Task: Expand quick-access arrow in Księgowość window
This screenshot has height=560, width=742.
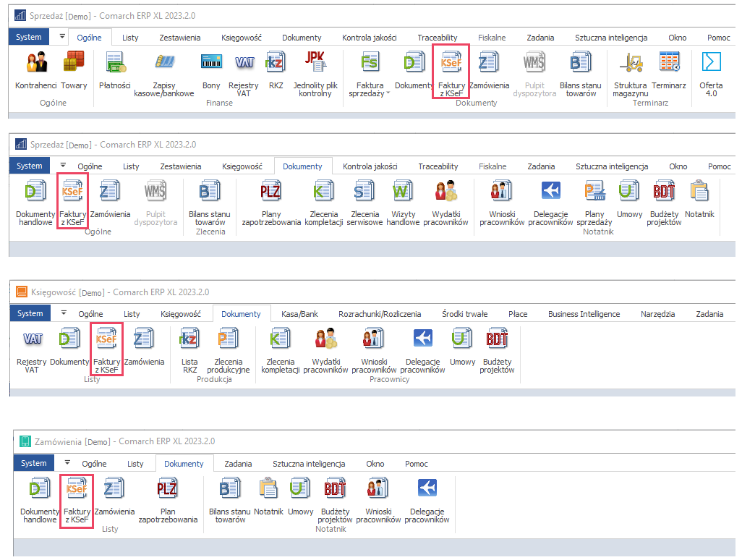Action: (x=64, y=313)
